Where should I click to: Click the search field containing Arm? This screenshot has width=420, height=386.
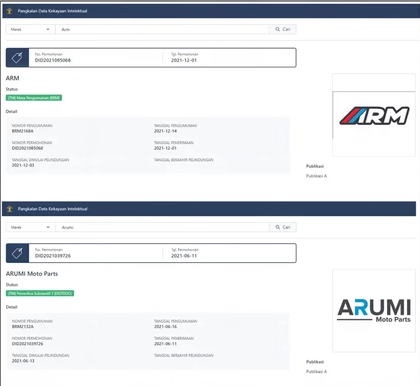tap(162, 29)
